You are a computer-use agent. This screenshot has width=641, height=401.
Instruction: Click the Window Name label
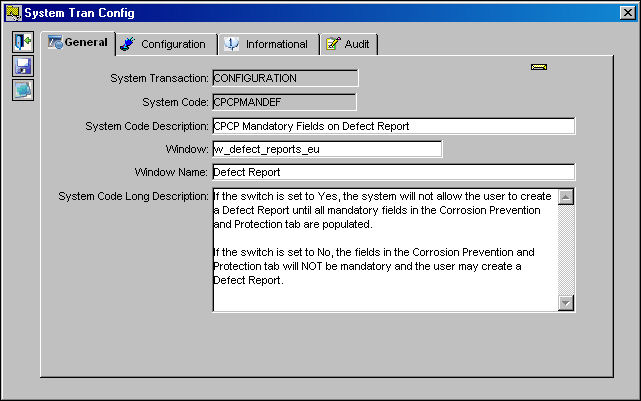coord(171,172)
